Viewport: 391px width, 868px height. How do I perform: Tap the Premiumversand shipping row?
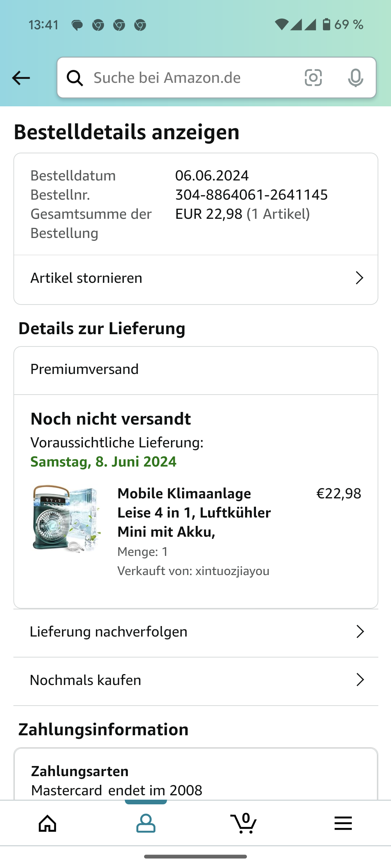85,369
